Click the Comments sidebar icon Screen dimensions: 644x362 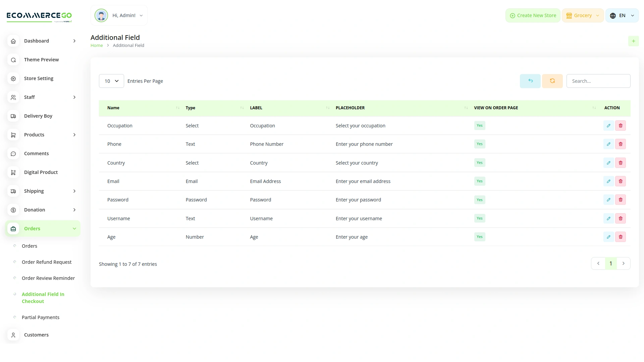[x=13, y=154]
